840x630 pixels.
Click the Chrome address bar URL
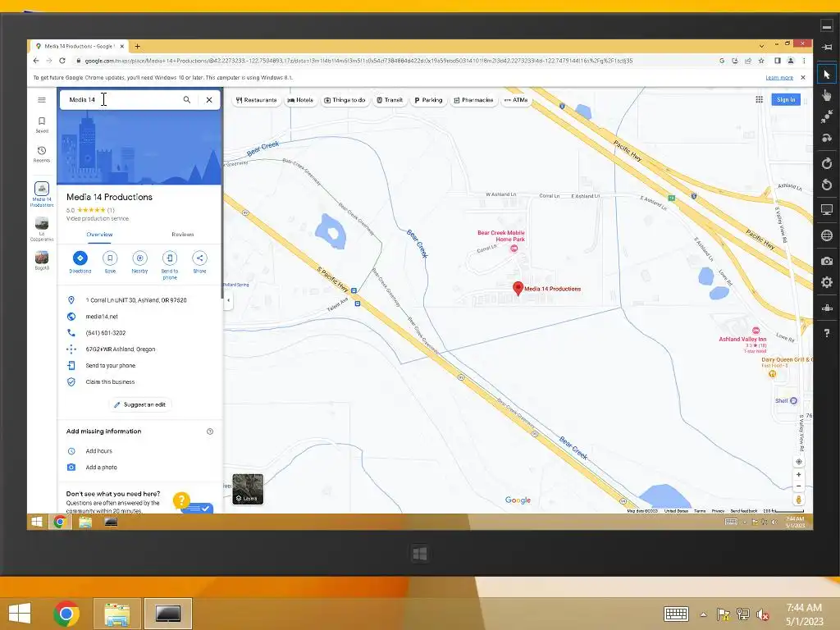(358, 61)
